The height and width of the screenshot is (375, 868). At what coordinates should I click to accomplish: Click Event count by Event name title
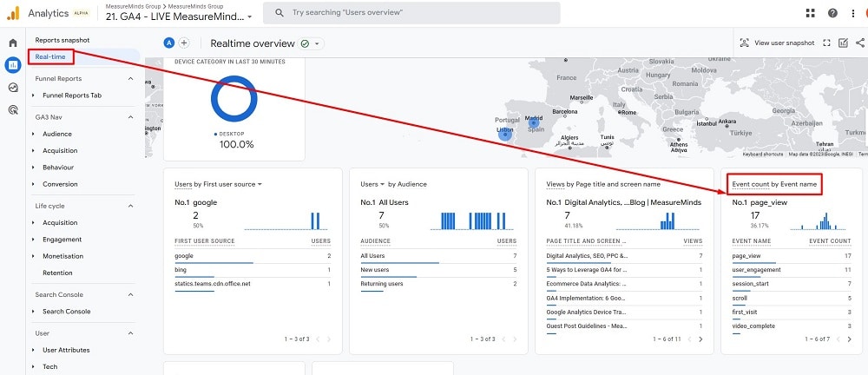(774, 184)
